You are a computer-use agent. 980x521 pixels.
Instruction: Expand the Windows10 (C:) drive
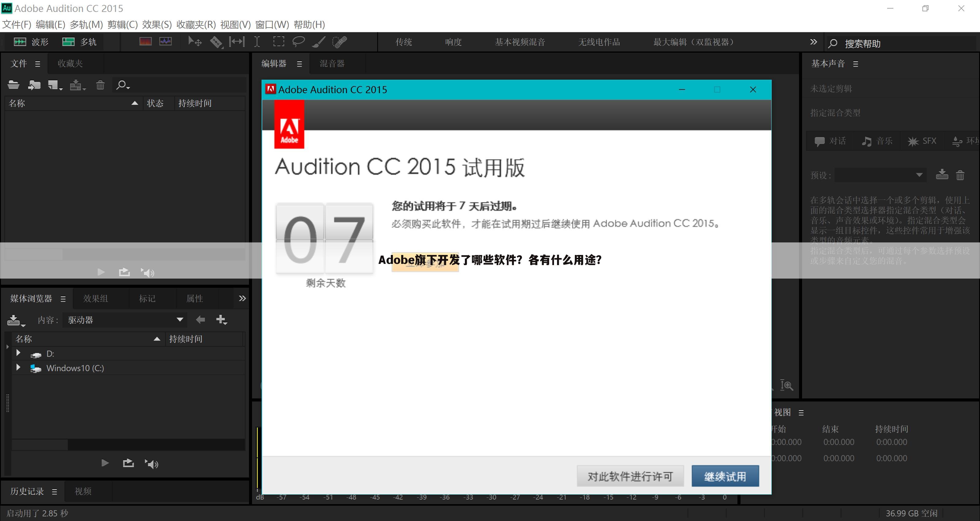coord(18,367)
